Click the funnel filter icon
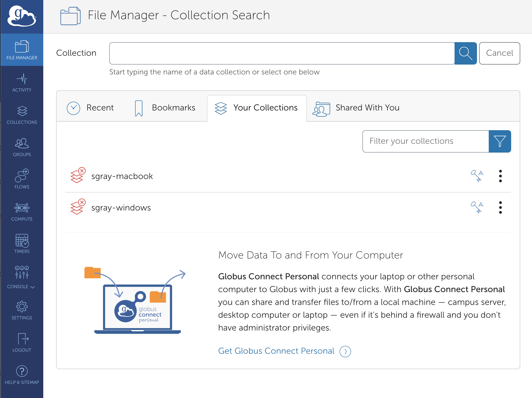Viewport: 532px width, 398px height. pos(500,141)
